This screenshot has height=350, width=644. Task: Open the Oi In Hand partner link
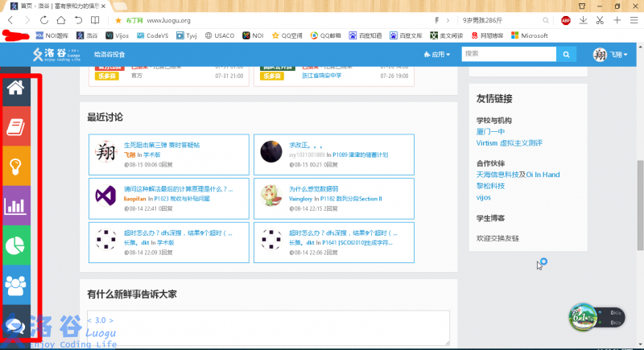tap(539, 174)
